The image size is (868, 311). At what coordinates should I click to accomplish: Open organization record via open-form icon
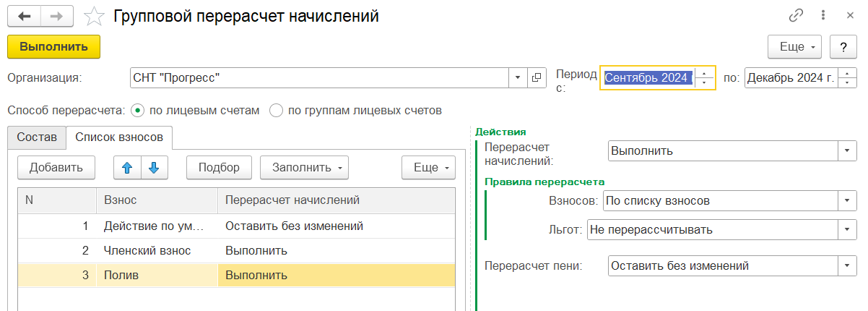tap(537, 77)
